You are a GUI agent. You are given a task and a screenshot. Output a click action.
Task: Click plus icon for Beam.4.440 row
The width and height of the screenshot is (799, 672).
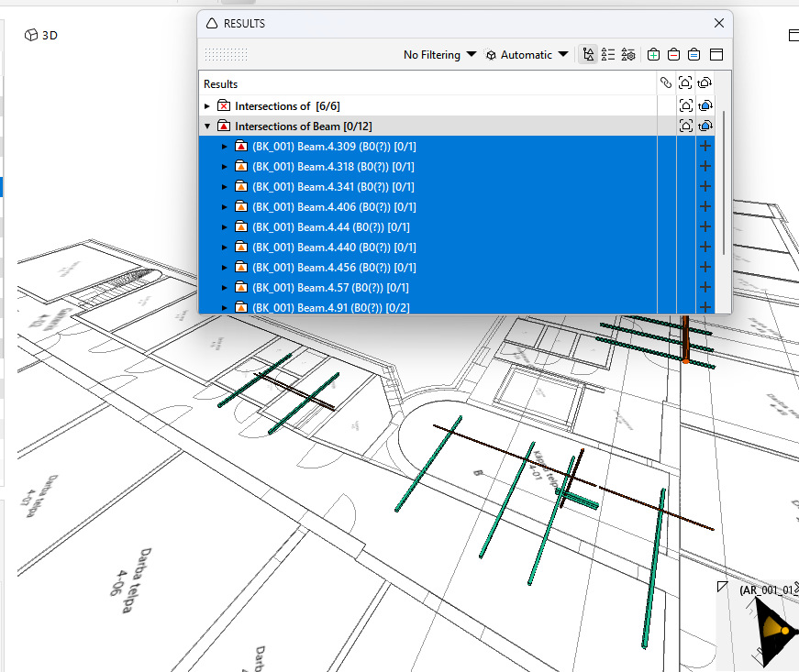click(705, 247)
